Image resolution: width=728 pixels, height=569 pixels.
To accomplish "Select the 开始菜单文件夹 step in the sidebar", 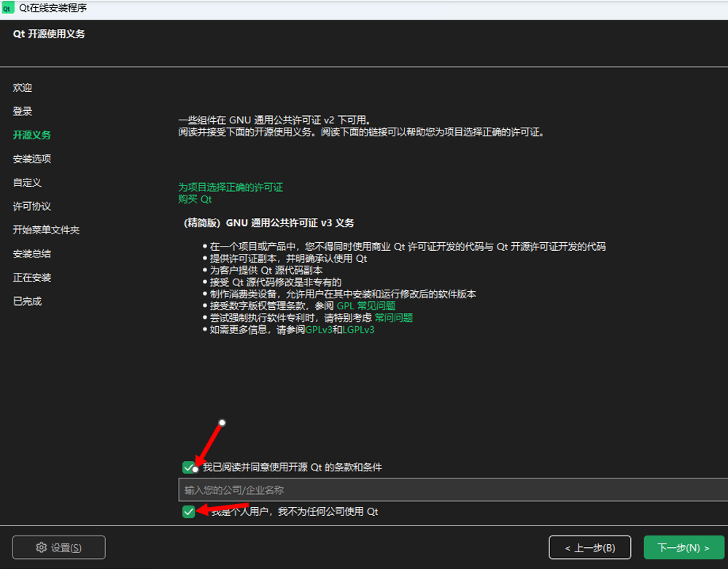I will [46, 230].
